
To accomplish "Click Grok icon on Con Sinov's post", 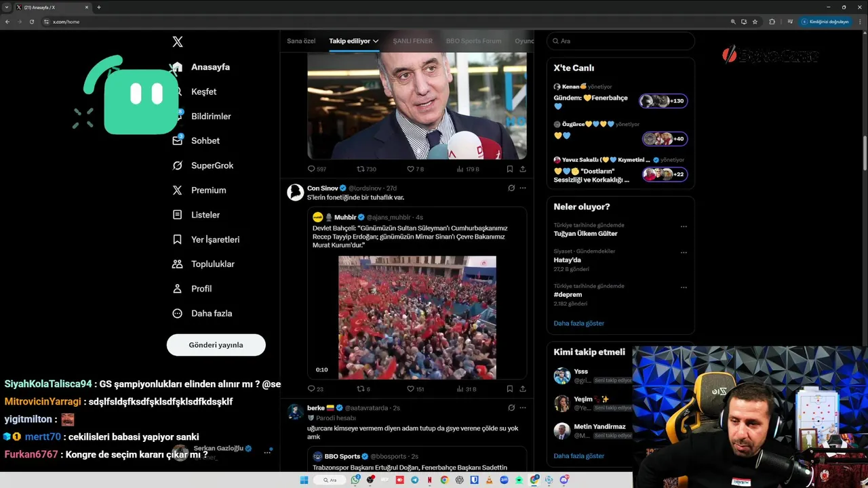I will coord(511,188).
